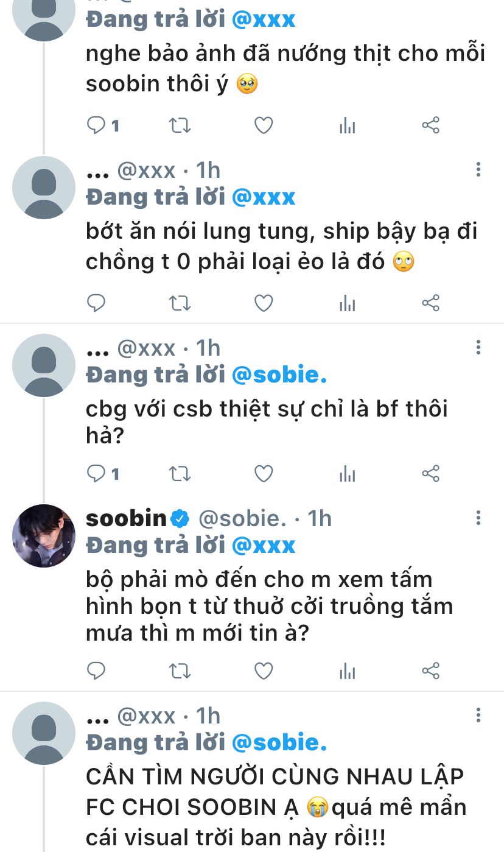Open more options for "CẦN TÌM NGƯỜI" tweet

click(478, 716)
